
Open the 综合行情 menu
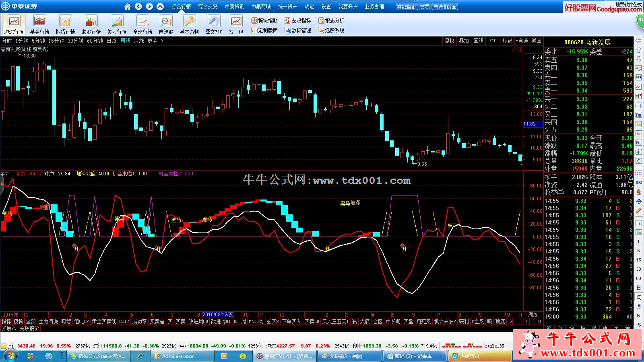tap(181, 6)
